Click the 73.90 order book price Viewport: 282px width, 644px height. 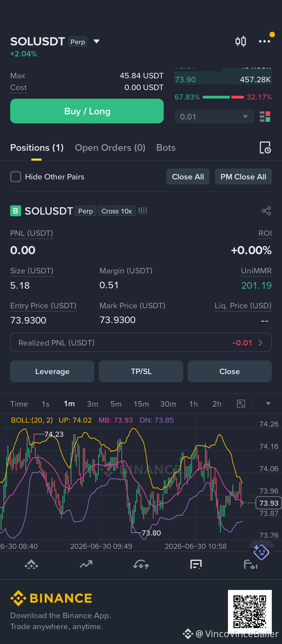click(185, 80)
